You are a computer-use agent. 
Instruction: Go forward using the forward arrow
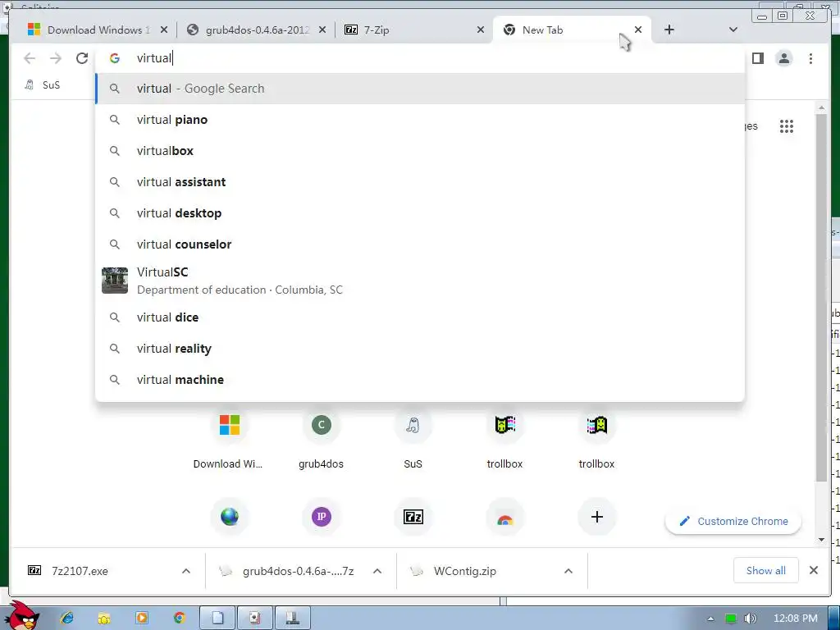coord(56,58)
